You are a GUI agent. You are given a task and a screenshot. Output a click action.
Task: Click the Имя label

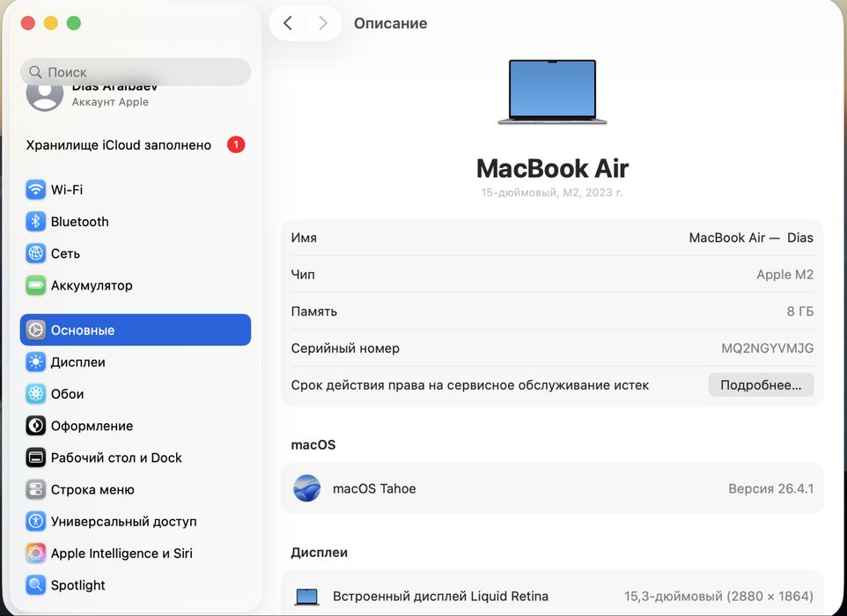pyautogui.click(x=304, y=238)
